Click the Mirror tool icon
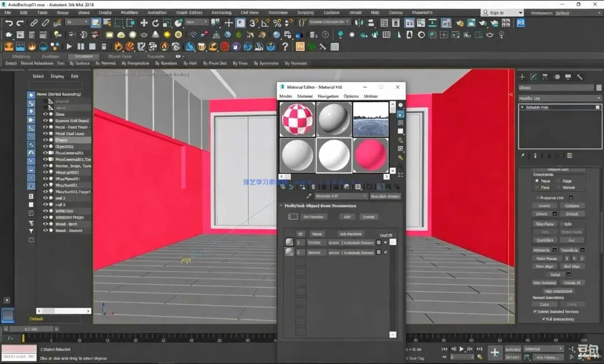The width and height of the screenshot is (604, 364). coord(359,23)
